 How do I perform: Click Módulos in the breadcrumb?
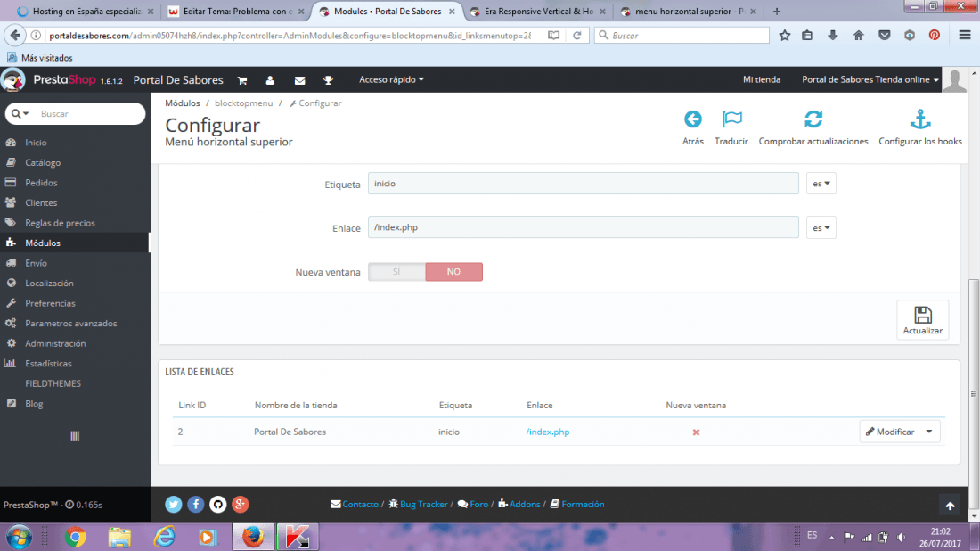(x=183, y=103)
